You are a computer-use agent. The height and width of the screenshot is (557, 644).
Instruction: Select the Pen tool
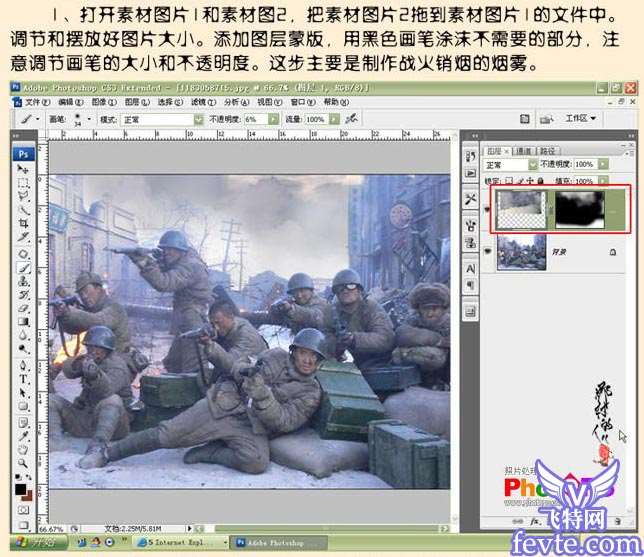(x=23, y=366)
